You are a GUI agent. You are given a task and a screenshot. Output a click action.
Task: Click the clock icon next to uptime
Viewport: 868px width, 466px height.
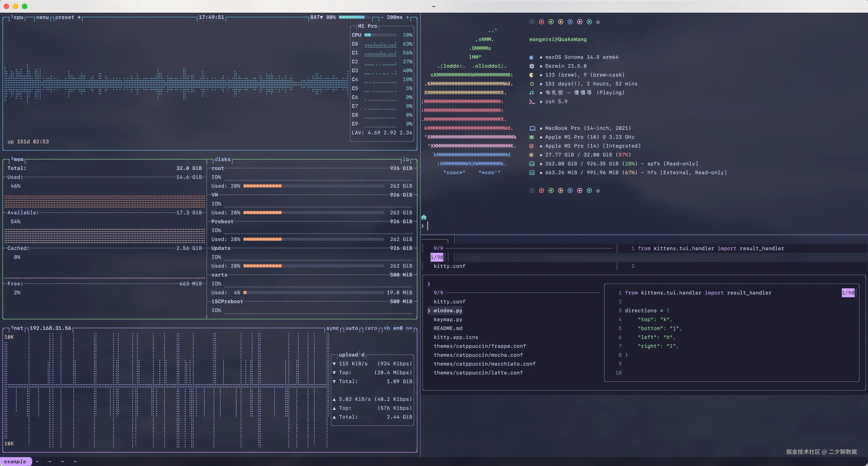[532, 84]
